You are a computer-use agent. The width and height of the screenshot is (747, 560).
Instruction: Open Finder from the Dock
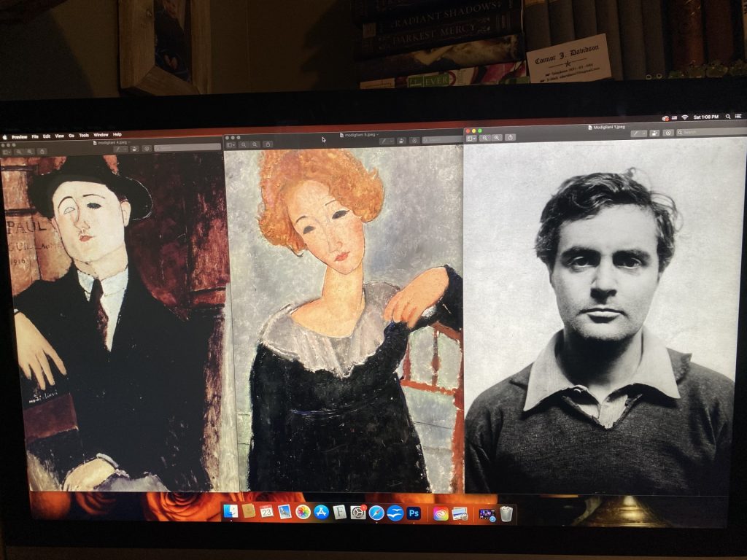231,511
